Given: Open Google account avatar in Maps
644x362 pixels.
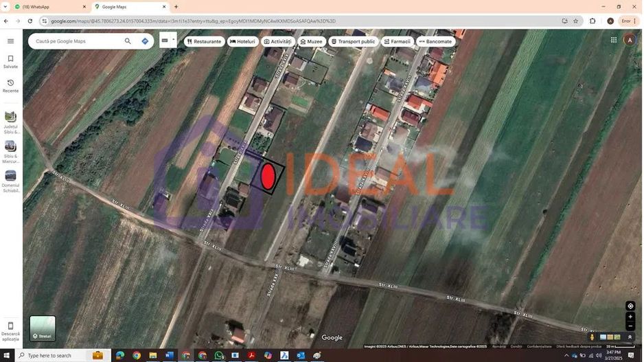Looking at the screenshot, I should click(630, 40).
